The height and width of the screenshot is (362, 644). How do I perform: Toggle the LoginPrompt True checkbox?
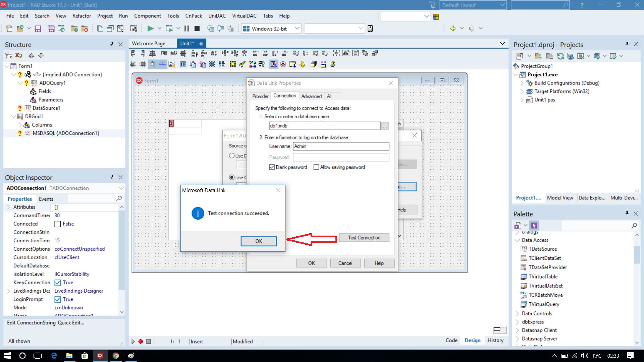click(58, 299)
